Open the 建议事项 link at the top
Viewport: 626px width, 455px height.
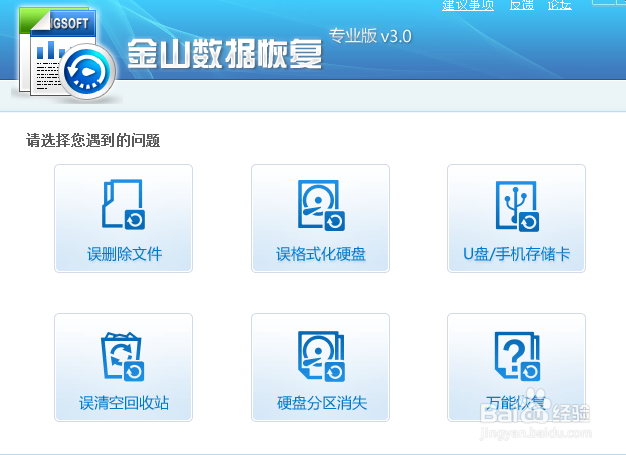(x=468, y=5)
